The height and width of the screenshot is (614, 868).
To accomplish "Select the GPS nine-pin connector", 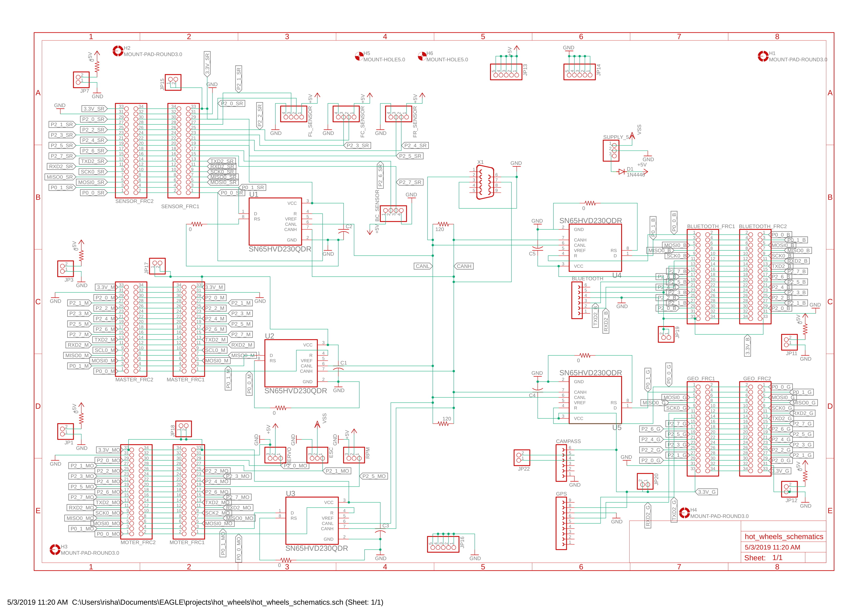I will [x=561, y=524].
